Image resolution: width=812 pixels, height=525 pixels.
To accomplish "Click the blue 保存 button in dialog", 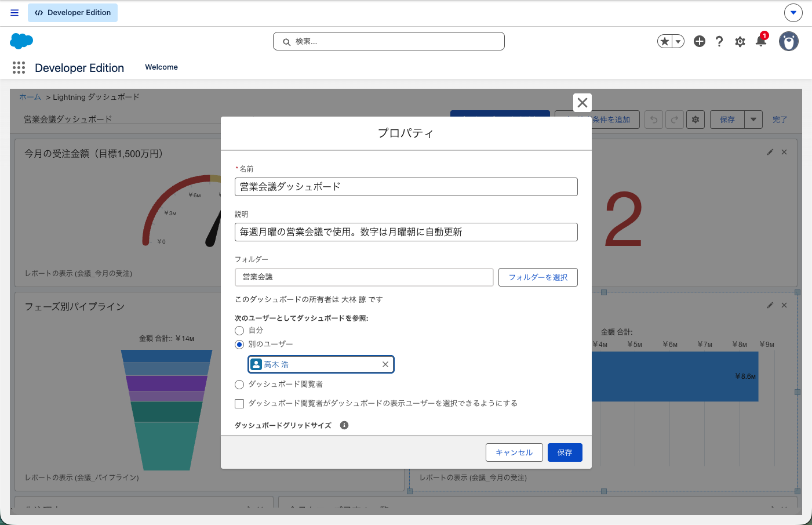I will [565, 452].
